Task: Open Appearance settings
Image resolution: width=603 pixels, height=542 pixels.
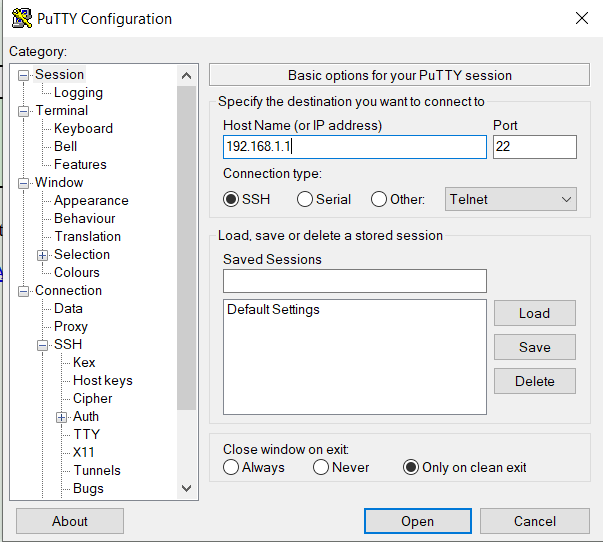Action: (x=91, y=200)
